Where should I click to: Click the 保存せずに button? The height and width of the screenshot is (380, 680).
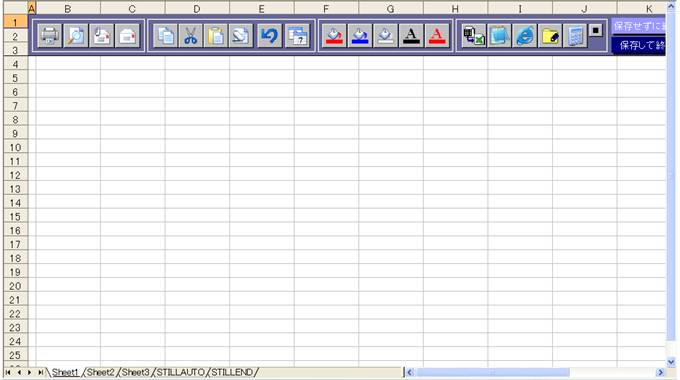click(638, 26)
